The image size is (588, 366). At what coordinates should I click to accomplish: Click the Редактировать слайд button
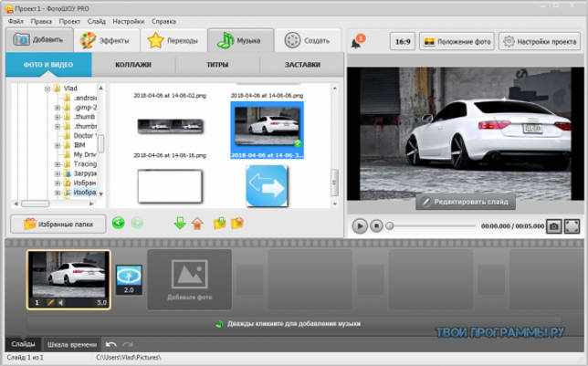click(466, 202)
